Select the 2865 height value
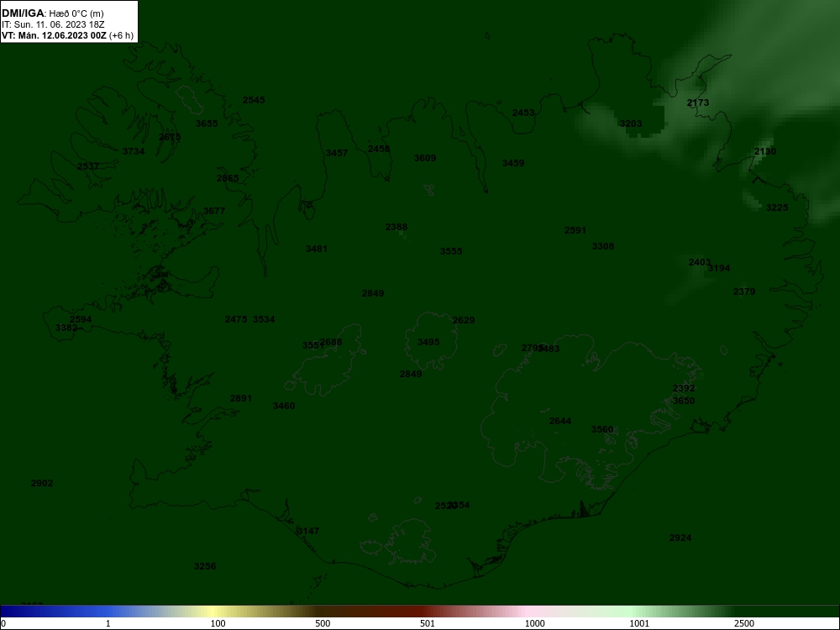Image resolution: width=840 pixels, height=630 pixels. tap(228, 178)
